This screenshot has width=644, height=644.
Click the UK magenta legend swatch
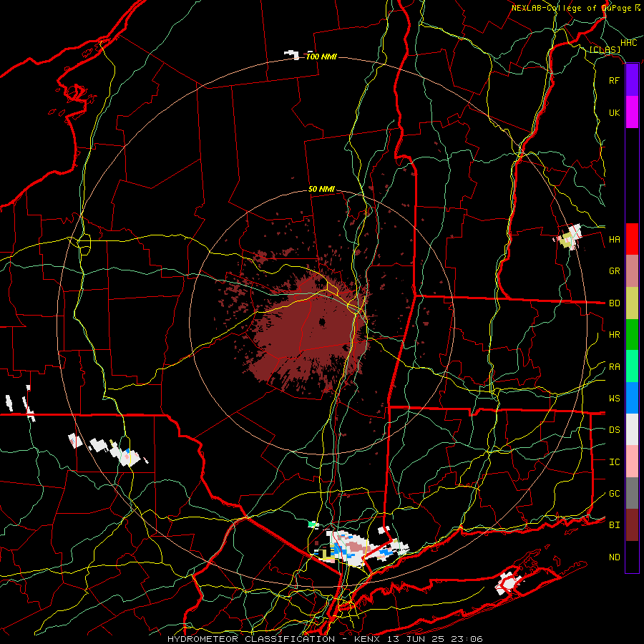632,112
